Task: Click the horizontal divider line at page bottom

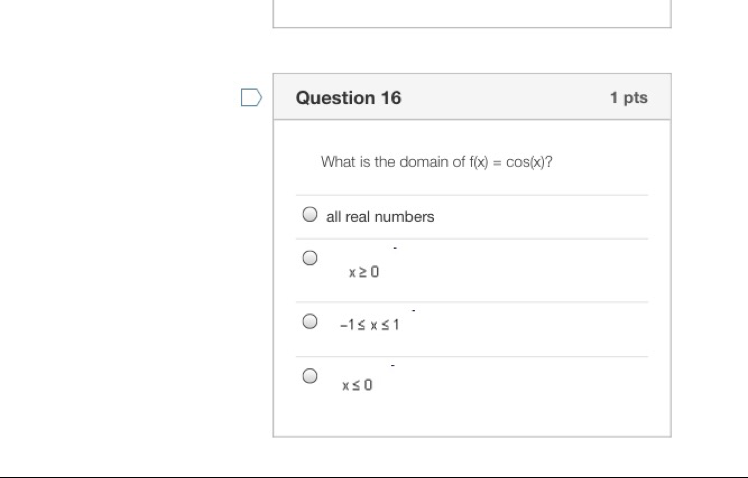Action: click(x=374, y=477)
